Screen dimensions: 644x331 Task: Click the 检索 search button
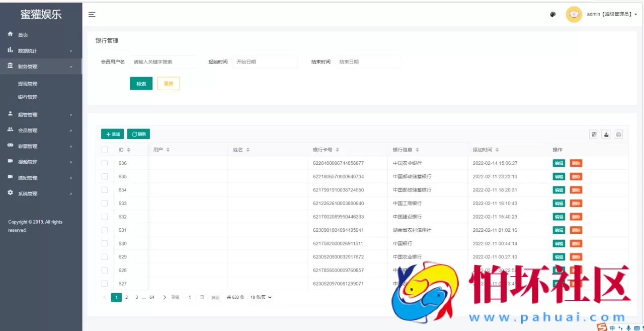click(141, 83)
